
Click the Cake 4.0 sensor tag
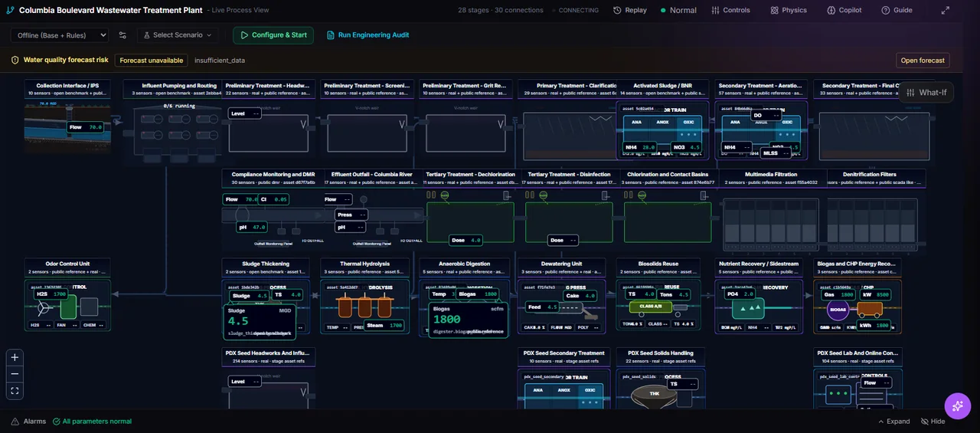coord(582,295)
